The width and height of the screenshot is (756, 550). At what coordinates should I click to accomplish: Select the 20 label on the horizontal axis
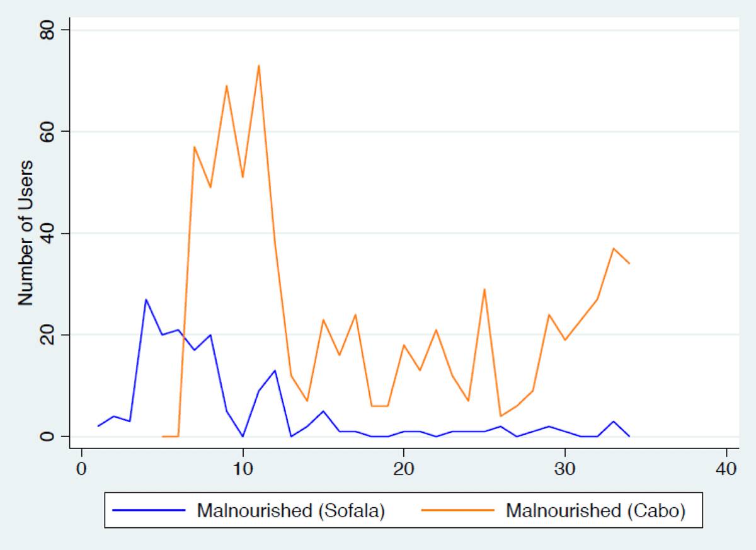tap(404, 470)
